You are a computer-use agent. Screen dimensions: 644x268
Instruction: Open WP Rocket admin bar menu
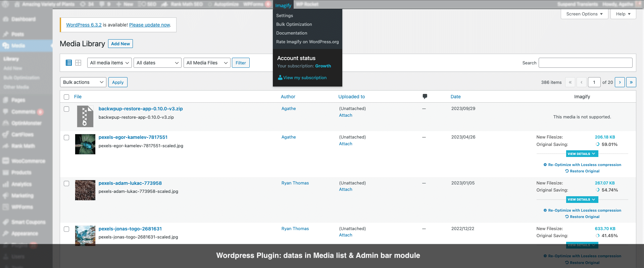click(307, 4)
